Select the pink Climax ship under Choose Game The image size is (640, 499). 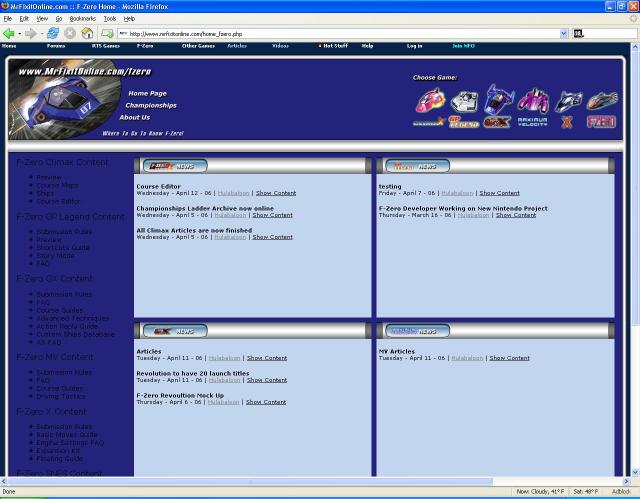tap(430, 101)
